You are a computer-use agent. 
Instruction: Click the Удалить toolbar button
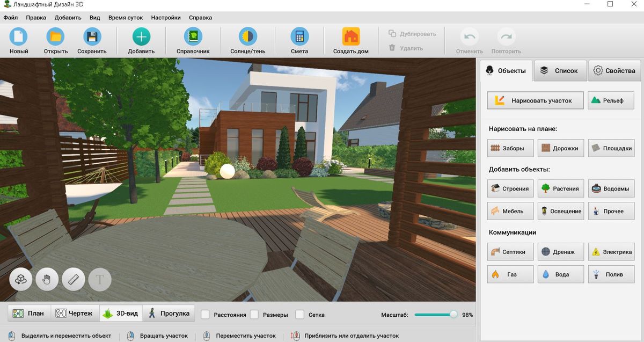click(406, 48)
